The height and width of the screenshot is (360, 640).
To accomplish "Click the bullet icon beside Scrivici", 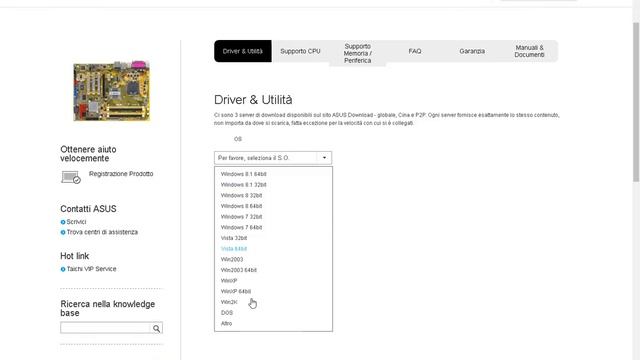I will pyautogui.click(x=63, y=222).
